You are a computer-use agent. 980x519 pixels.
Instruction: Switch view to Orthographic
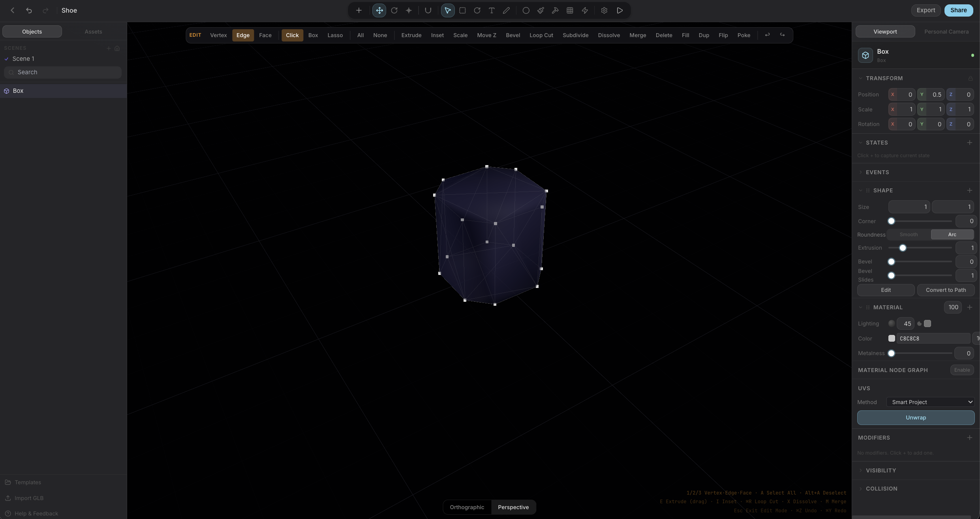tap(467, 507)
